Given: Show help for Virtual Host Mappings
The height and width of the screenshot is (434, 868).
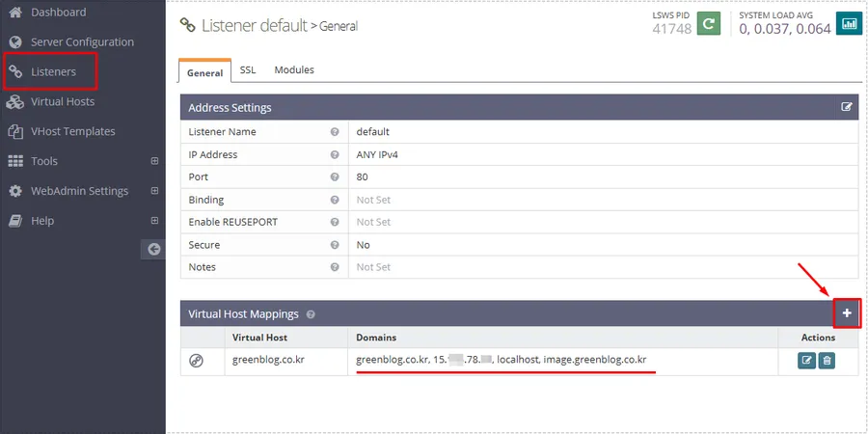Looking at the screenshot, I should (311, 314).
